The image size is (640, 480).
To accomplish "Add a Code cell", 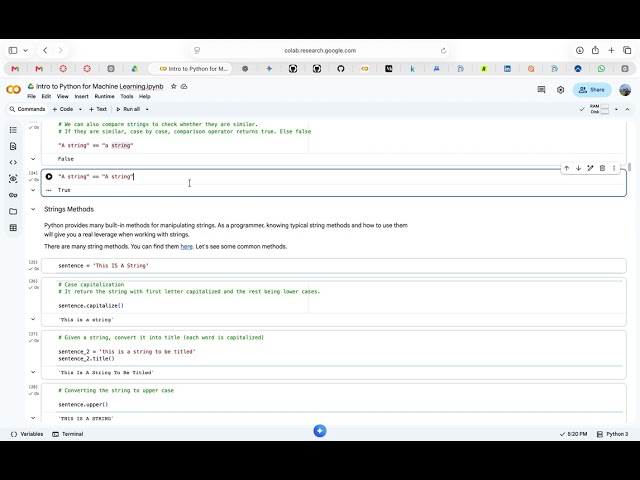I will click(63, 109).
